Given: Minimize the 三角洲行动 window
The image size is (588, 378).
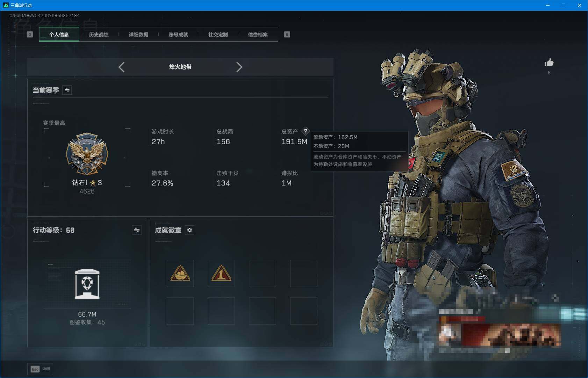Looking at the screenshot, I should pos(548,5).
